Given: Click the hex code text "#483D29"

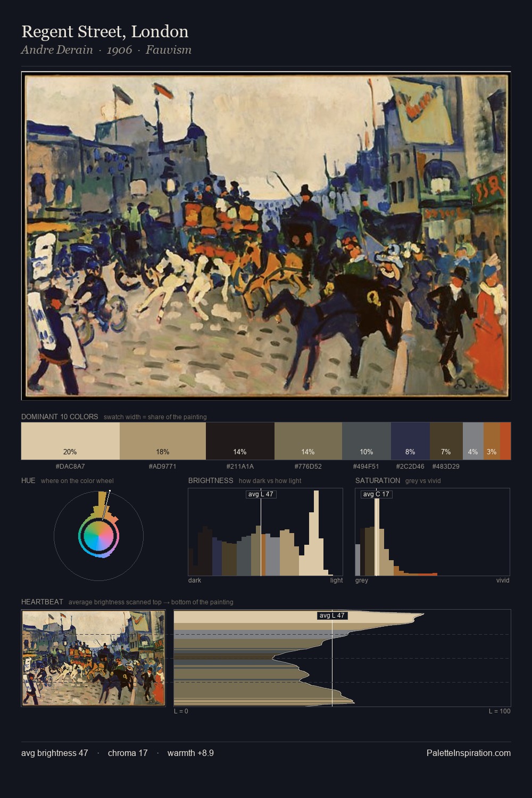Looking at the screenshot, I should [446, 467].
